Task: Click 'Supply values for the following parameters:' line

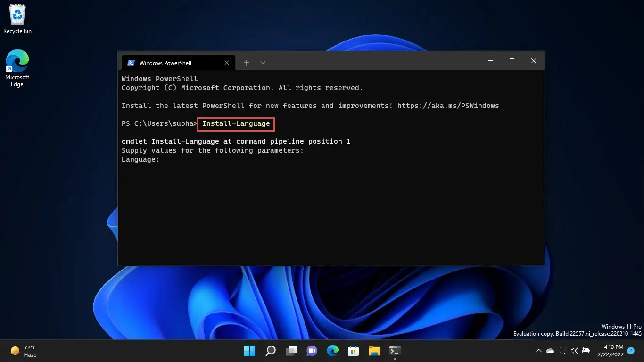Action: 213,150
